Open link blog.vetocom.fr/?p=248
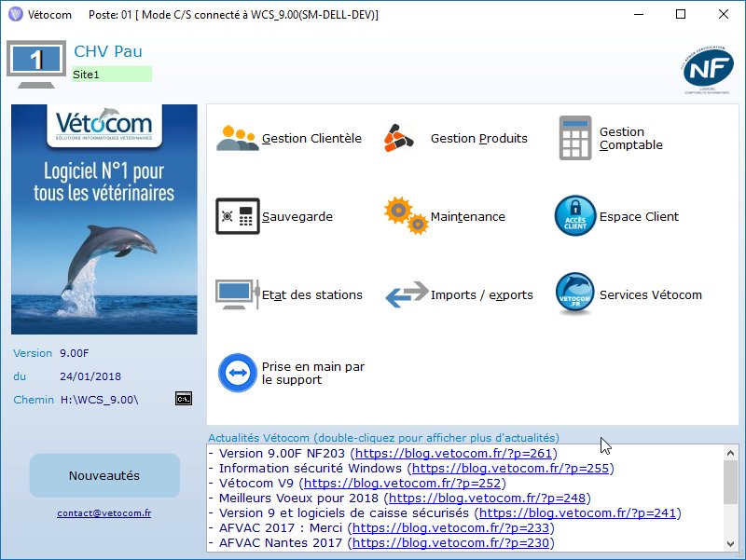 click(487, 498)
